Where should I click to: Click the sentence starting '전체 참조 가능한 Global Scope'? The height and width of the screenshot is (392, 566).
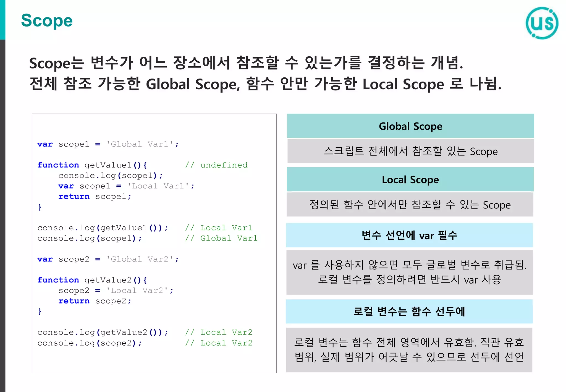pos(265,84)
